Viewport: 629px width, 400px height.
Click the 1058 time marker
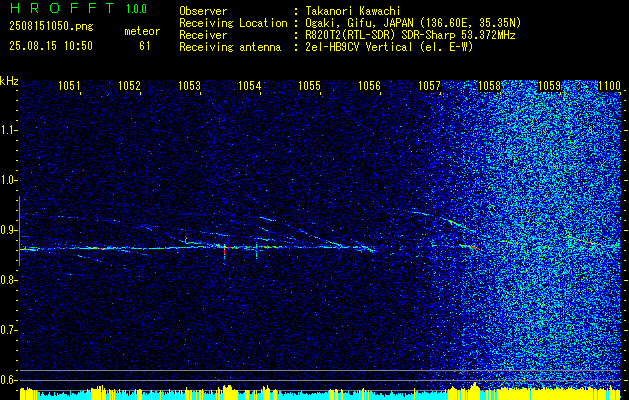click(x=489, y=85)
